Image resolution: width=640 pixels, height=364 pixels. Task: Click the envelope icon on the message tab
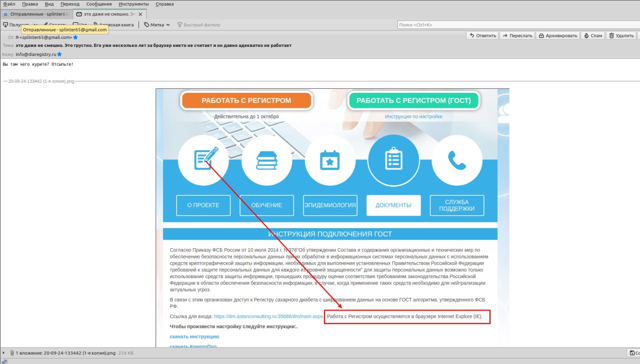click(x=79, y=14)
